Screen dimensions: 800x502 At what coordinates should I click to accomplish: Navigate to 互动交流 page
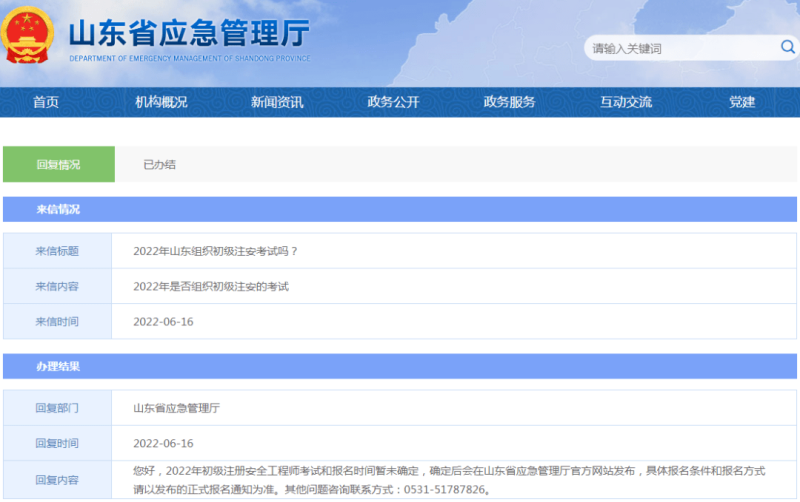[625, 102]
